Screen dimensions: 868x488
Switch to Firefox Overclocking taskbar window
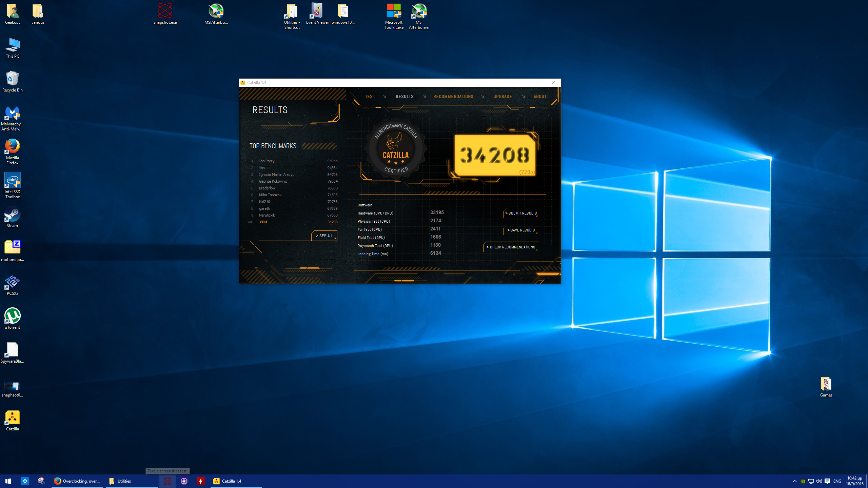pos(77,481)
